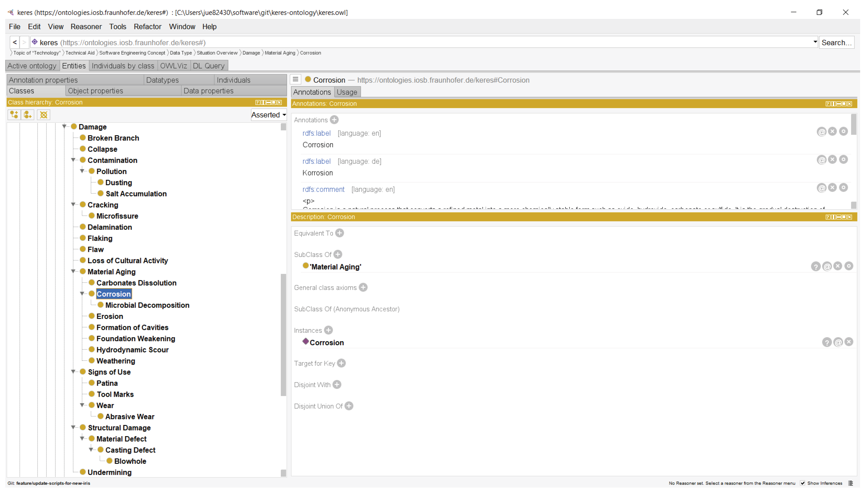Select the Weathering class in hierarchy
The image size is (868, 491).
[x=116, y=361]
